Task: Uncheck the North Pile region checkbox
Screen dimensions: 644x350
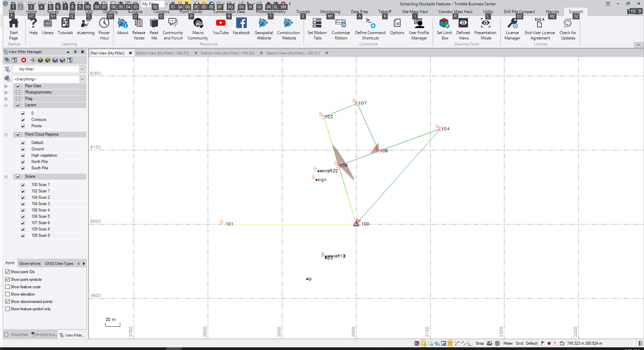Action: (23, 162)
